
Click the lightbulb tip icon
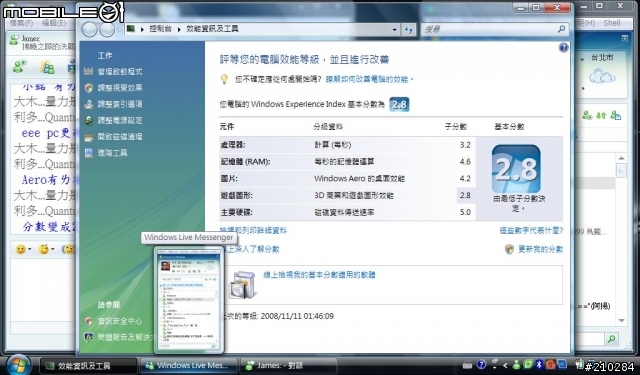click(224, 79)
